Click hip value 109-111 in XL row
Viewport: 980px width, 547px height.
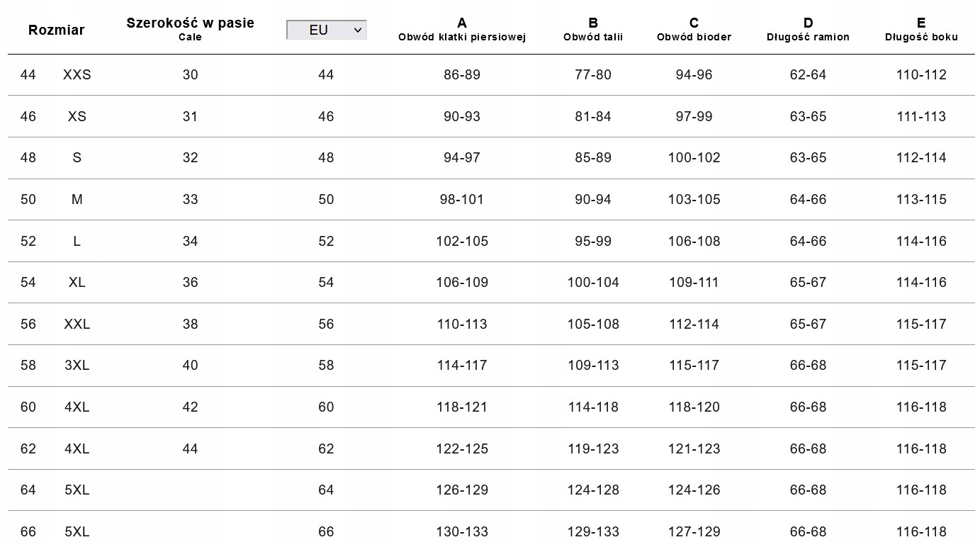click(694, 282)
